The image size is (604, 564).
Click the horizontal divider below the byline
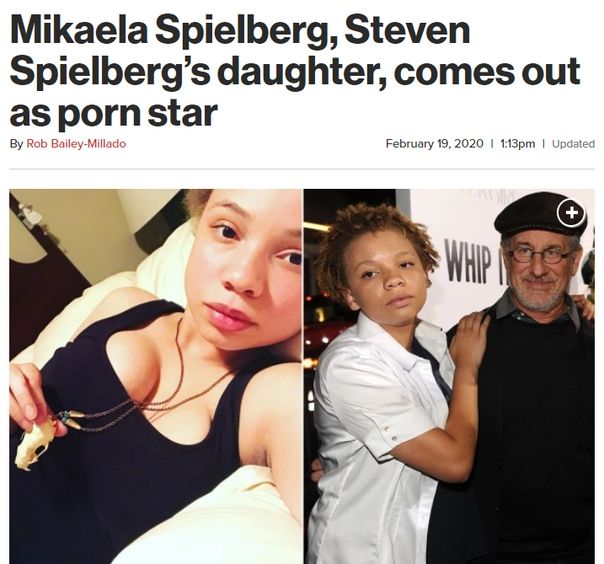click(x=302, y=169)
